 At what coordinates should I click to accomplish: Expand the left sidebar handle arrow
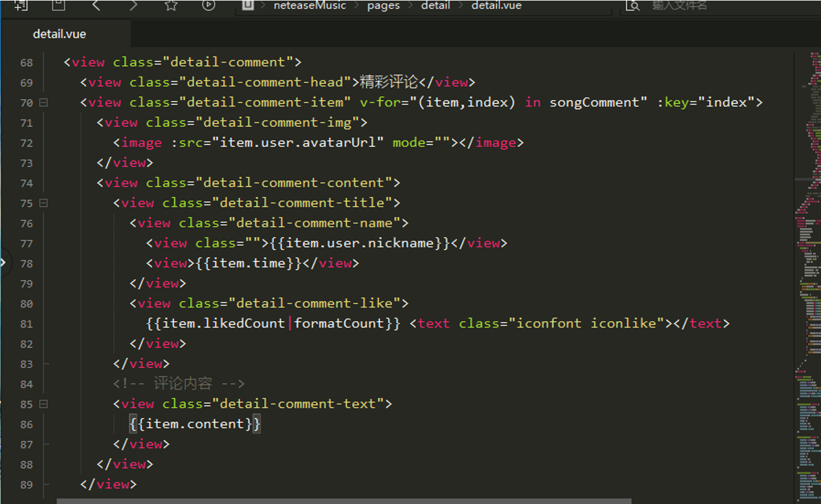point(4,263)
